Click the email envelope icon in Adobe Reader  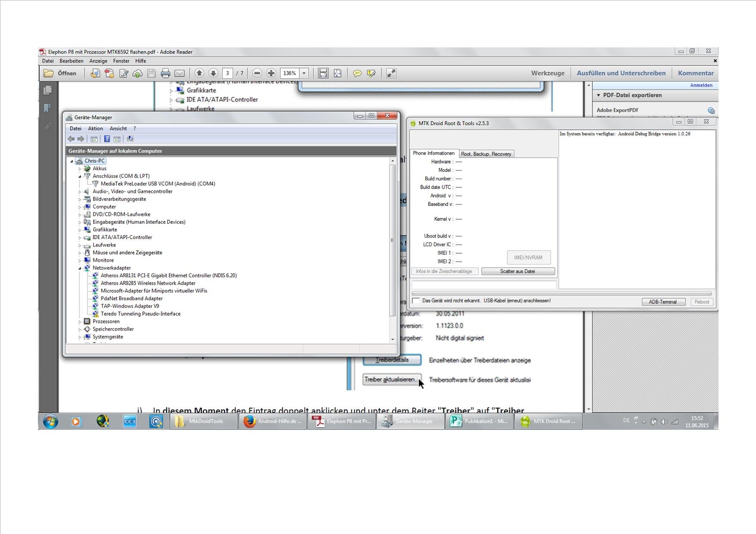click(180, 73)
